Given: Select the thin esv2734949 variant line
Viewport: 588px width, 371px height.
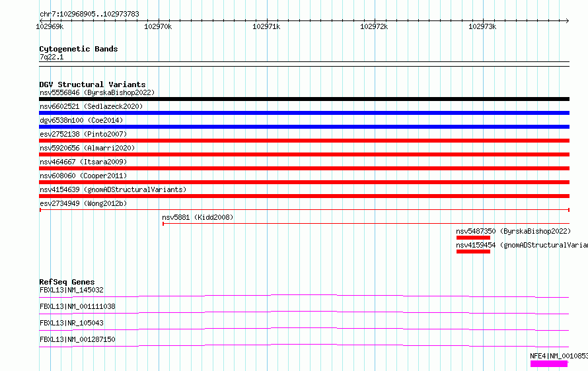Looking at the screenshot, I should tap(304, 210).
